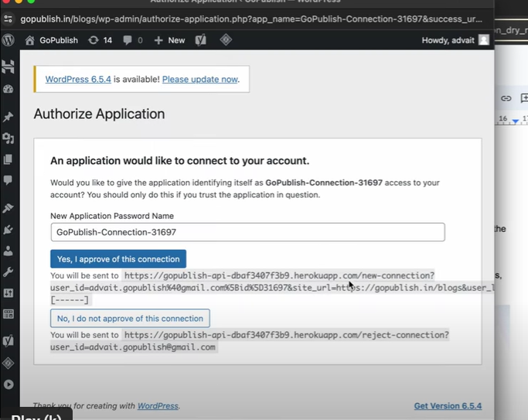Open Dashboard from the sidebar
The width and height of the screenshot is (528, 420).
9,90
